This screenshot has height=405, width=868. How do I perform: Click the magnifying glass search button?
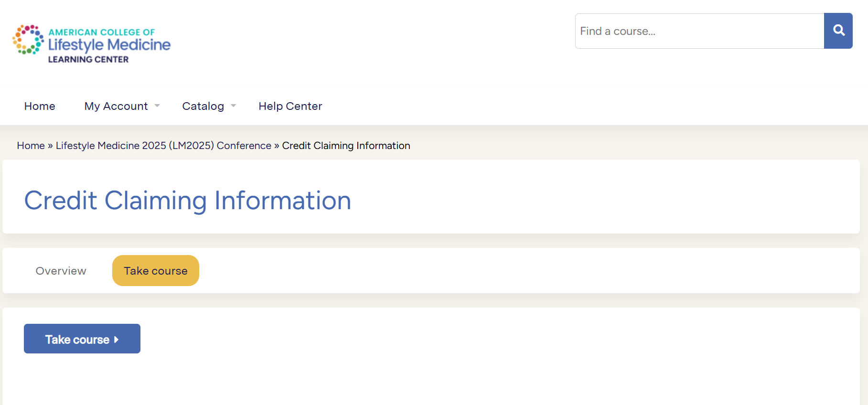[838, 31]
